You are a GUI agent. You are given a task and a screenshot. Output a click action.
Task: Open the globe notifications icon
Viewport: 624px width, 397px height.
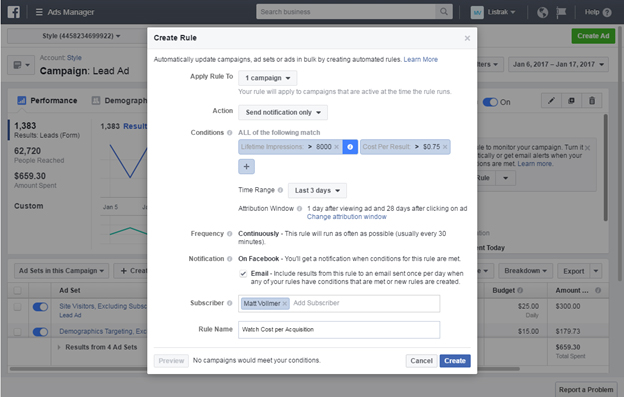tap(542, 12)
